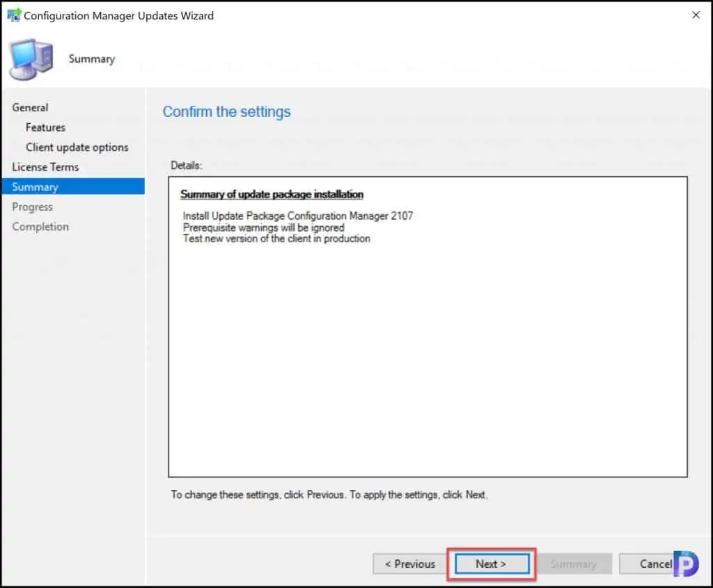Viewport: 713px width, 588px height.
Task: Select the Features wizard step
Action: (45, 127)
